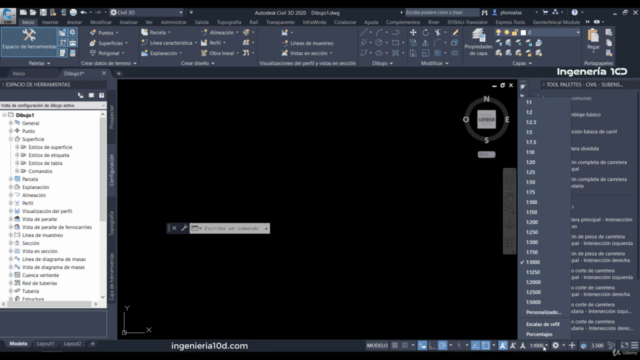This screenshot has height=360, width=640.
Task: Click Líneas de muestreo in ribbon
Action: 307,43
